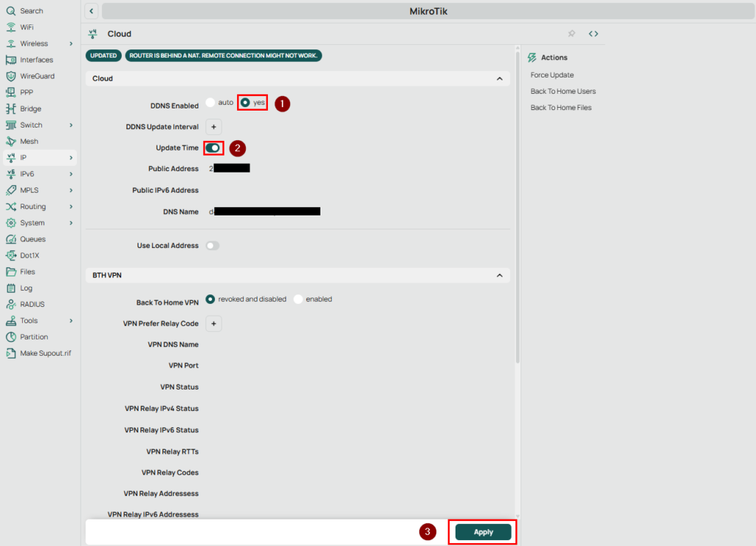Click Make Supout.rif icon in sidebar

click(11, 353)
